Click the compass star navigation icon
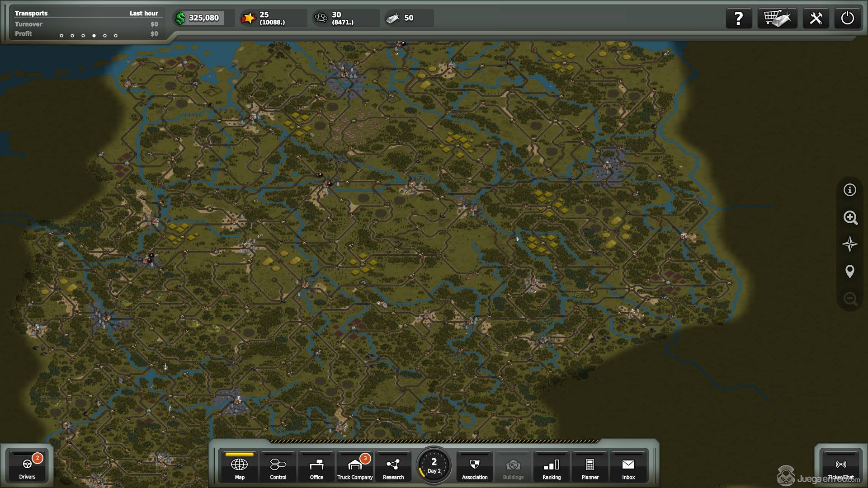 click(x=850, y=244)
